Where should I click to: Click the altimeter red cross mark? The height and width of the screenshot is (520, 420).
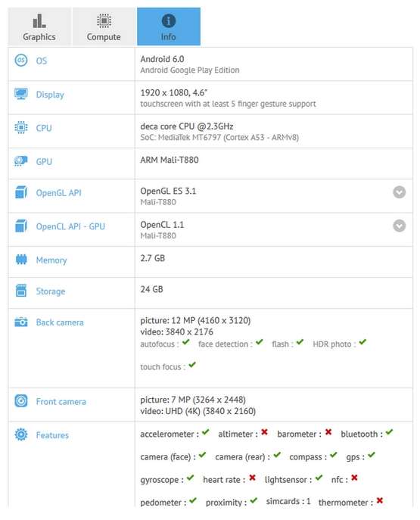264,431
